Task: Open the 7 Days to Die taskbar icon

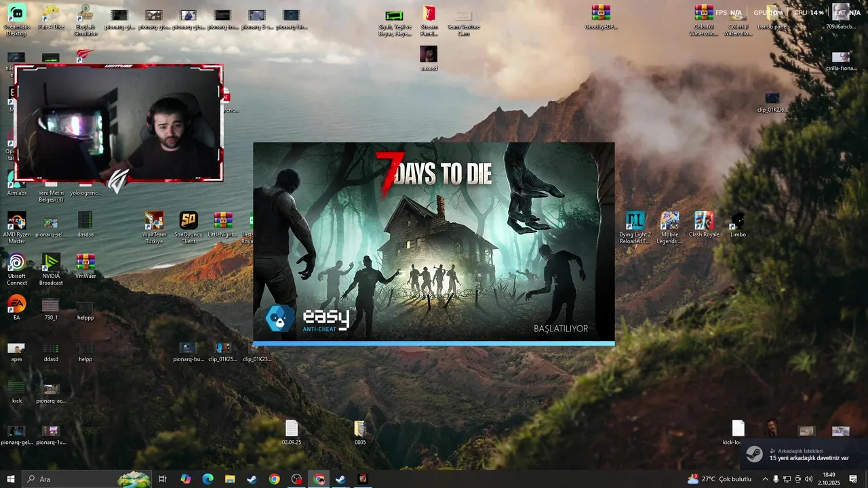Action: coord(363,479)
